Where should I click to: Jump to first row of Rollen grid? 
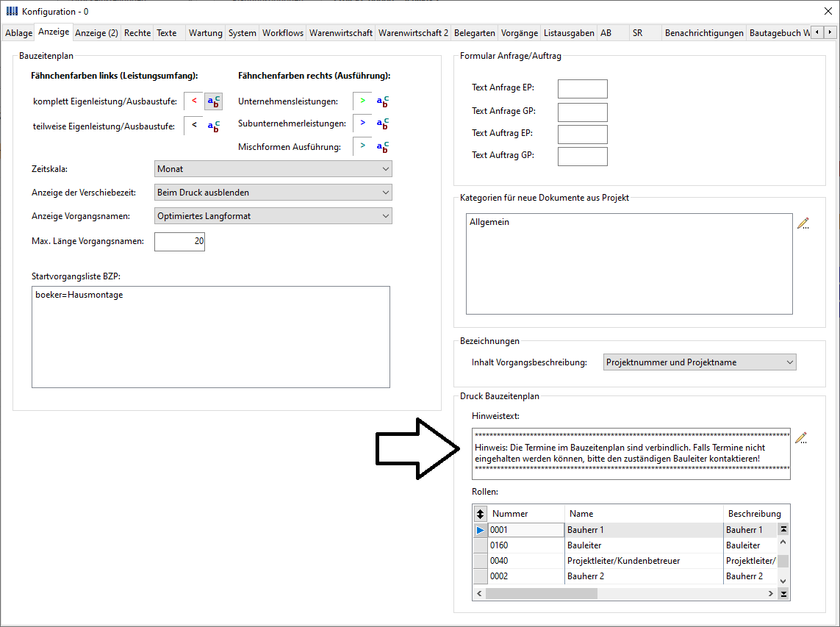click(x=783, y=529)
